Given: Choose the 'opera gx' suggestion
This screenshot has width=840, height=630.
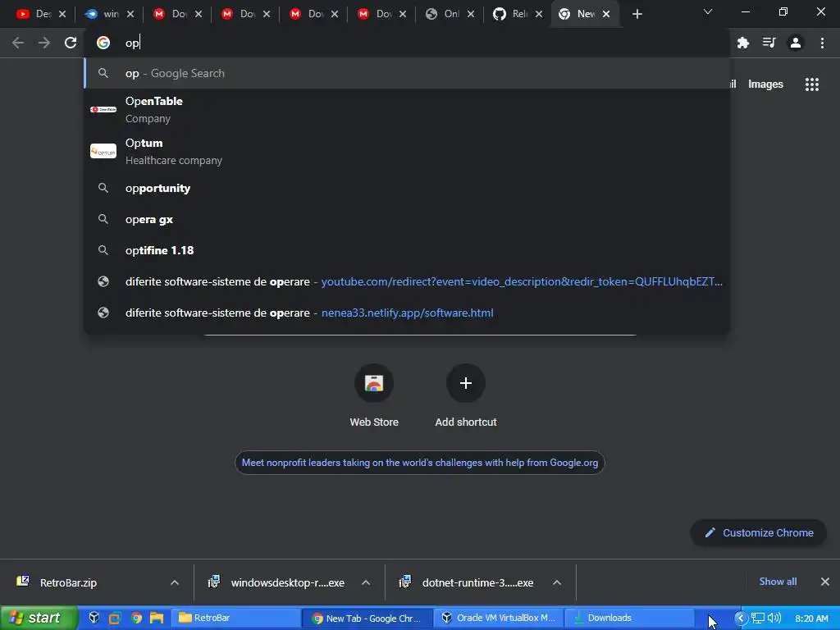Looking at the screenshot, I should pos(407,219).
